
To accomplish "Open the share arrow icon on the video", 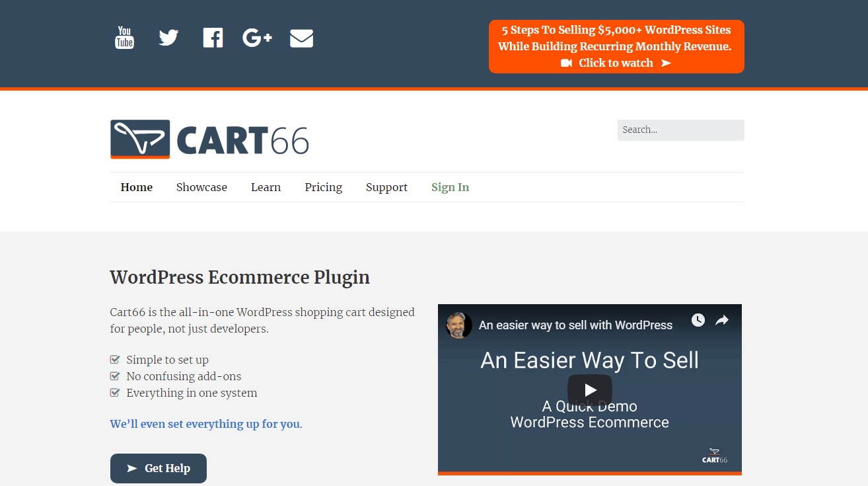I will (721, 320).
